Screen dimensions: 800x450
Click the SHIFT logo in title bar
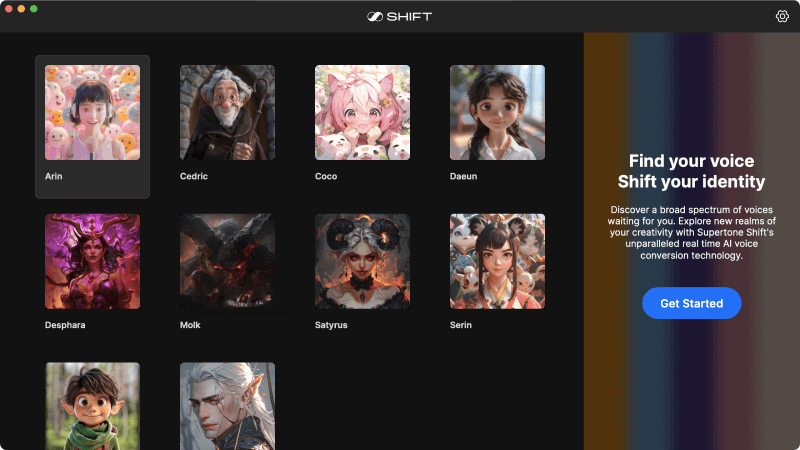pyautogui.click(x=399, y=16)
